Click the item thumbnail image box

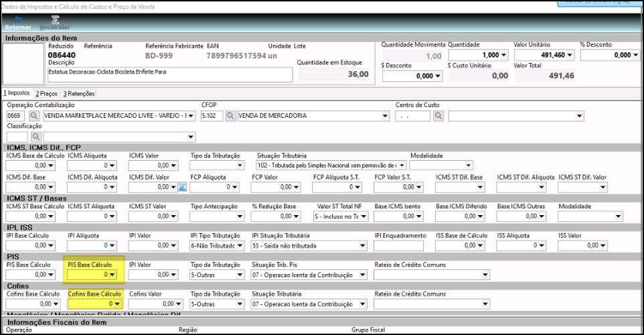[x=23, y=64]
